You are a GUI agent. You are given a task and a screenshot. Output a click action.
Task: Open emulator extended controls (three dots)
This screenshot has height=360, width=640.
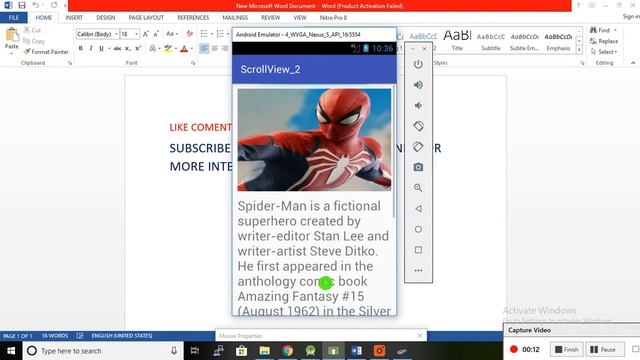[418, 270]
